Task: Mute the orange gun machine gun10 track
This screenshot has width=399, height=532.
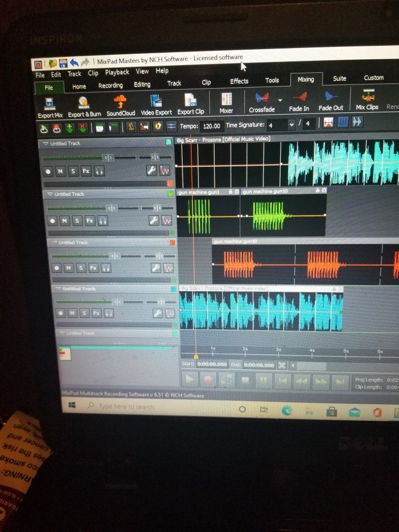Action: point(69,268)
